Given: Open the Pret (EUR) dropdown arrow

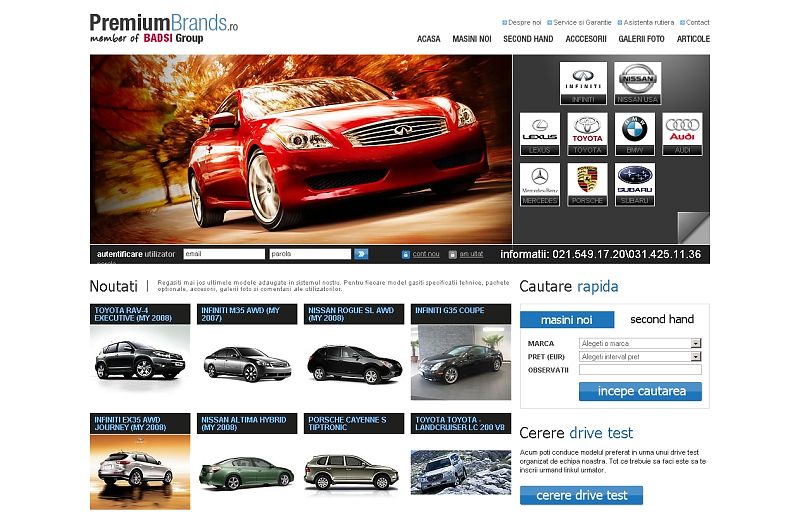Looking at the screenshot, I should [x=696, y=356].
